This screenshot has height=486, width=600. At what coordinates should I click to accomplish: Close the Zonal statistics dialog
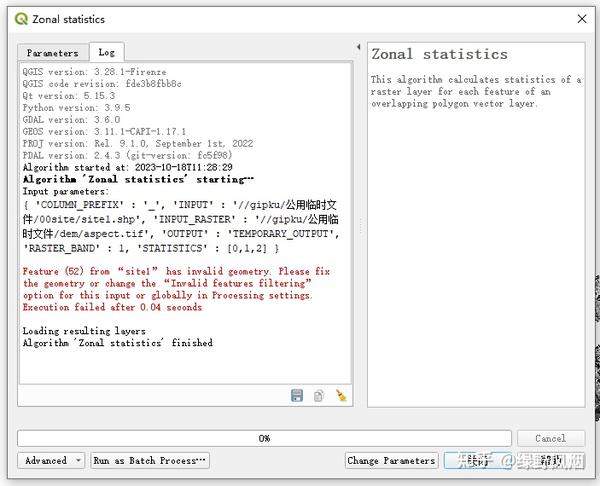coord(582,19)
